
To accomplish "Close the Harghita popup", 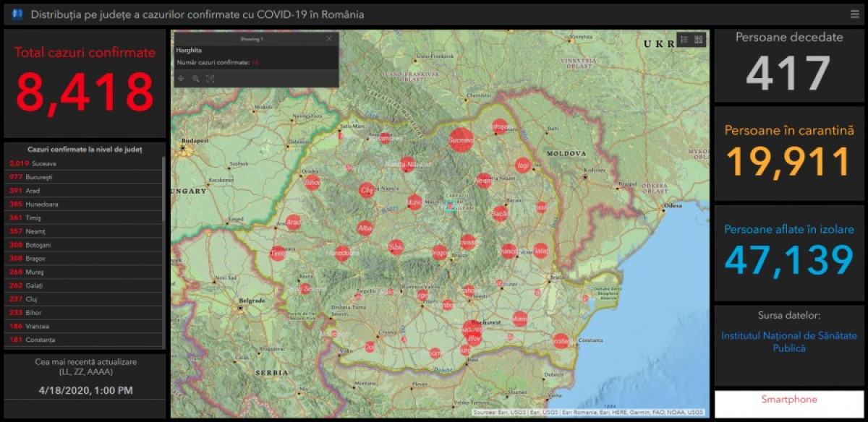I will (330, 39).
